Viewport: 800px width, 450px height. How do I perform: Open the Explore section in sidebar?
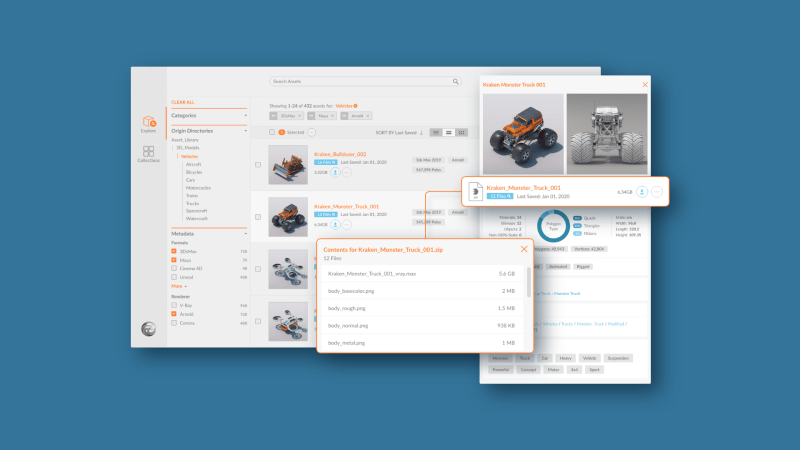148,124
